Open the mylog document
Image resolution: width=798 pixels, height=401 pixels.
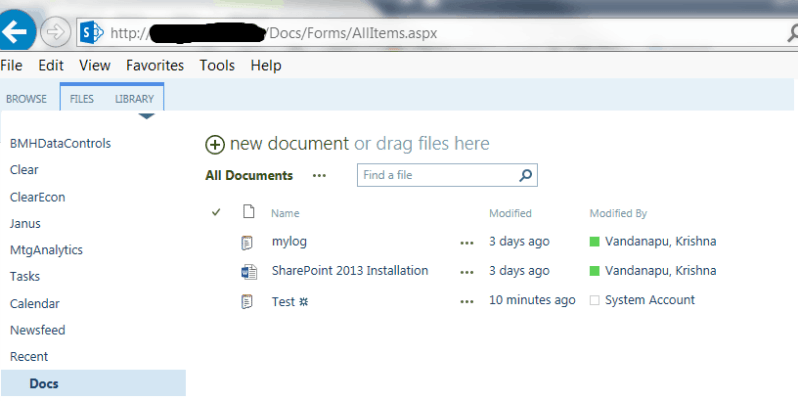click(289, 242)
